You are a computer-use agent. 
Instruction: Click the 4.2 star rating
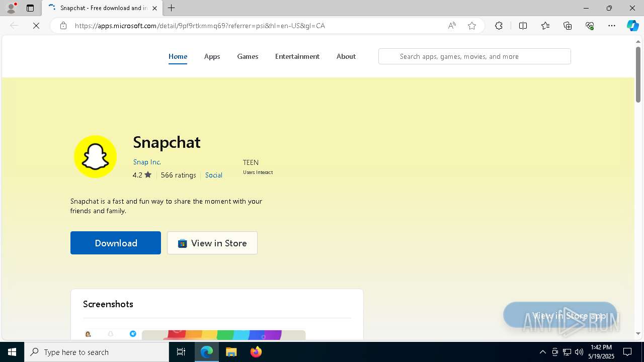pos(142,175)
